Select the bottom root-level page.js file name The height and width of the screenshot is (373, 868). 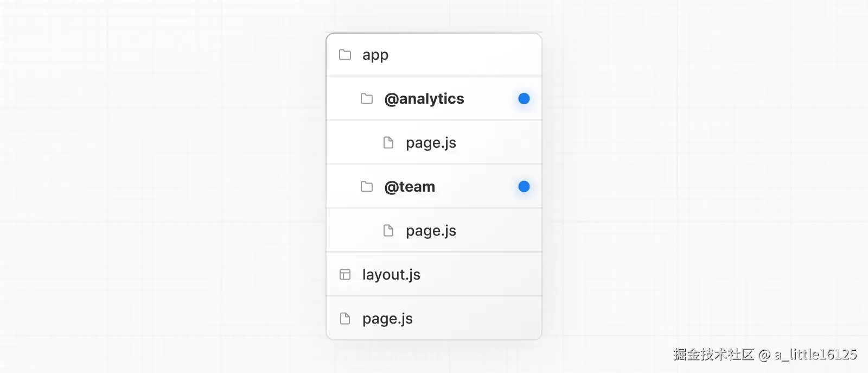[387, 319]
